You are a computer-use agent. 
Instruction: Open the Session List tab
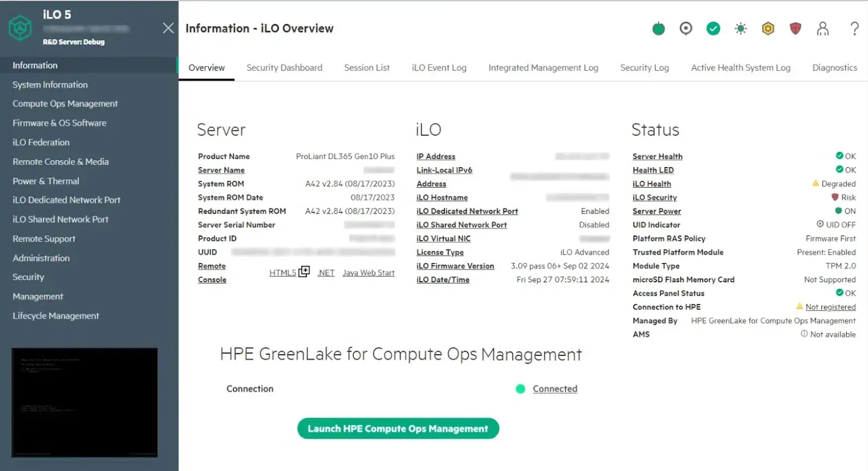(x=367, y=68)
